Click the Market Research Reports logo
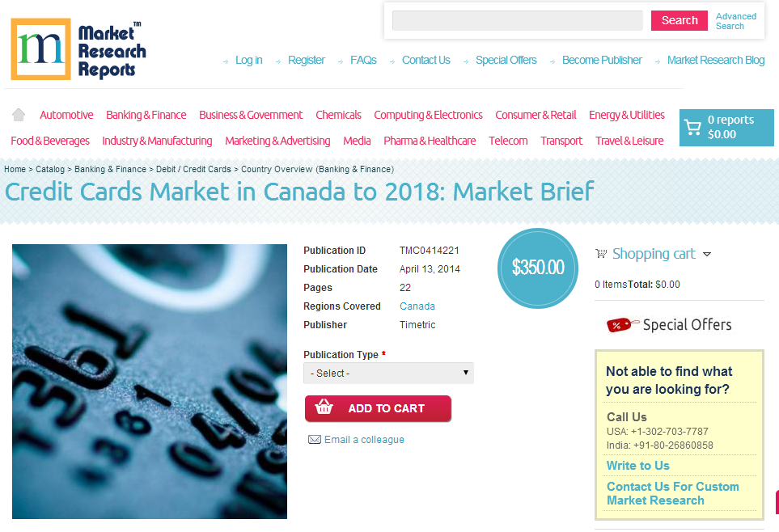779x532 pixels. pyautogui.click(x=77, y=49)
